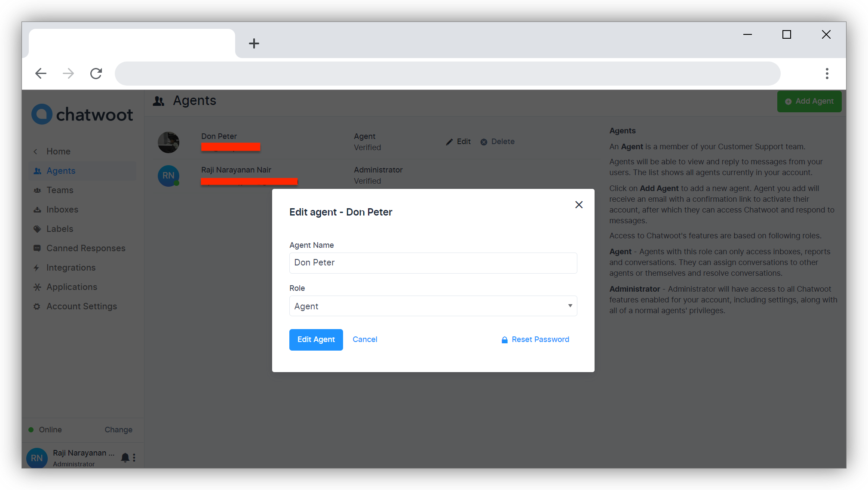This screenshot has width=868, height=490.
Task: Toggle online status via Change button
Action: pos(119,429)
